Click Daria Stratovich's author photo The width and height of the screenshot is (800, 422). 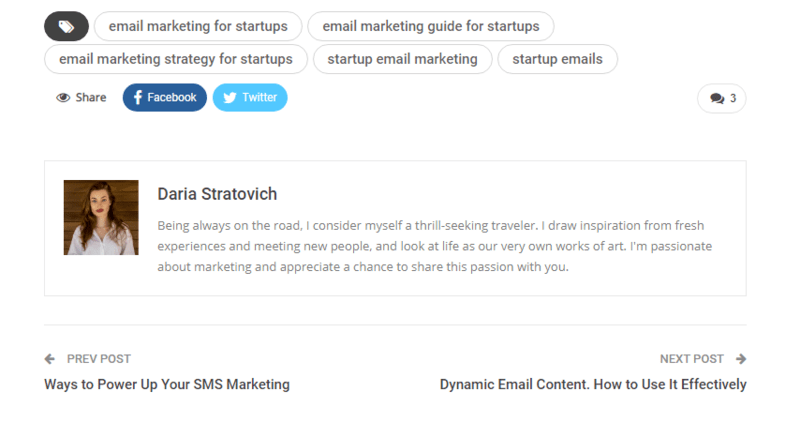(101, 217)
